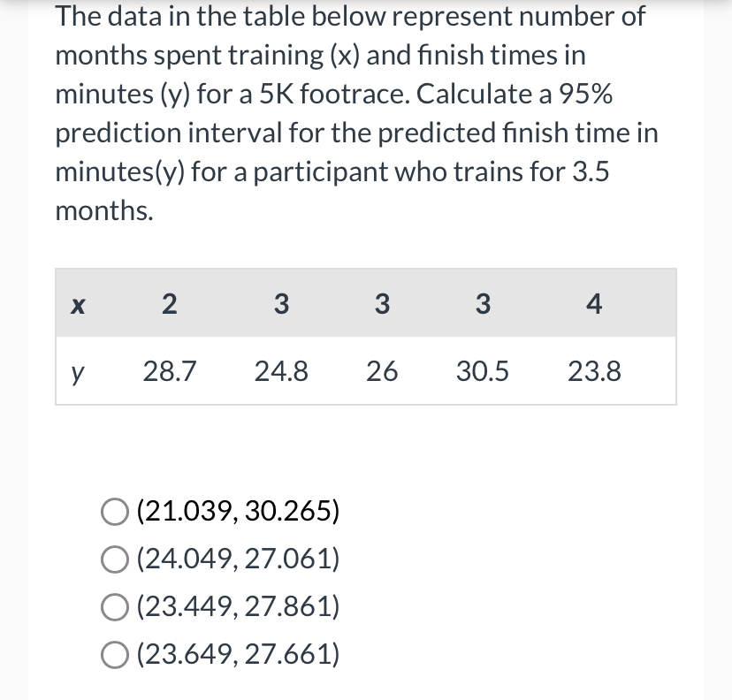Click the radio circle beside 24.049
The image size is (732, 700).
(x=114, y=559)
